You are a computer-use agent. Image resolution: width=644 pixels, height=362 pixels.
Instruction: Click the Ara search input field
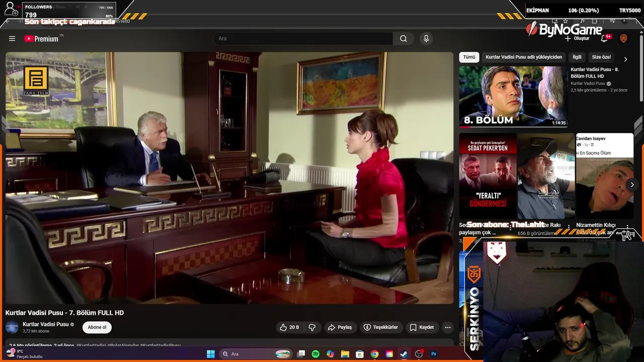tap(303, 39)
